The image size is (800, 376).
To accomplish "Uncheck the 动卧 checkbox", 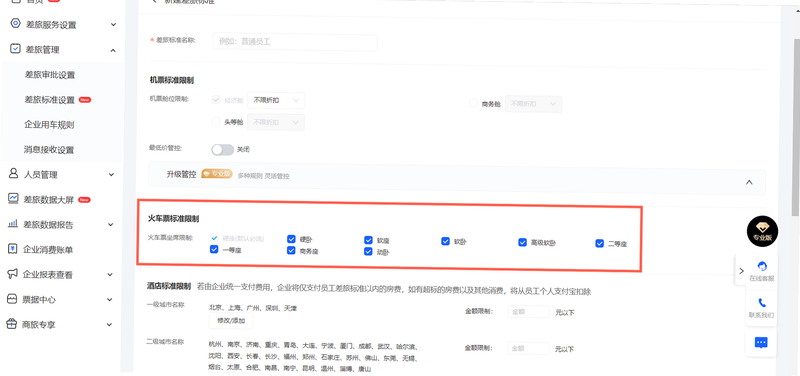I will coord(368,252).
